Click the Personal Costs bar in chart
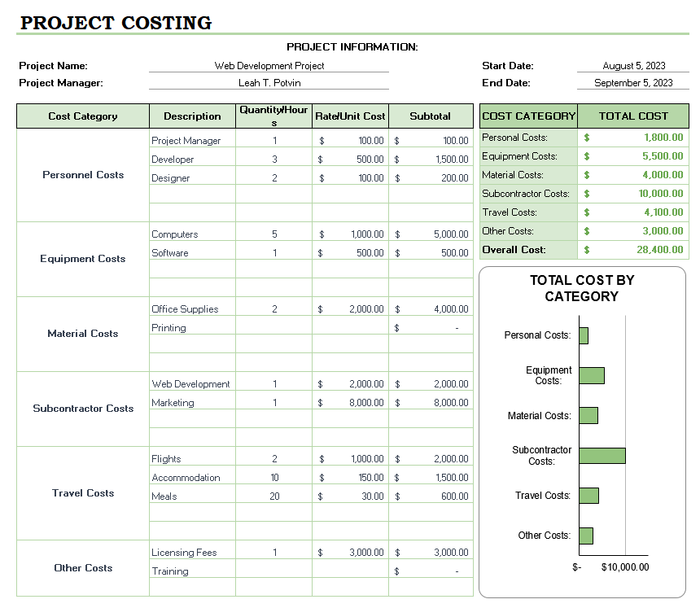Screen dimensions: 700x608 [584, 335]
